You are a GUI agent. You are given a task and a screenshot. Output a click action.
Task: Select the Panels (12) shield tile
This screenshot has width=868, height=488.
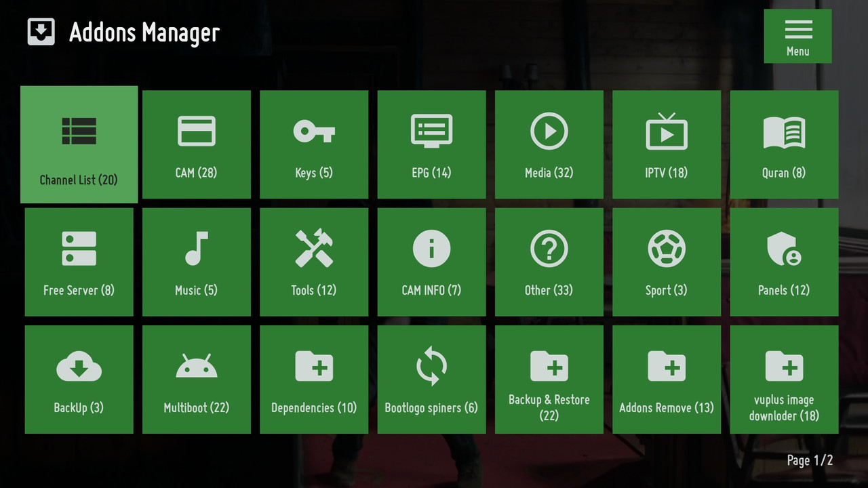pos(784,262)
